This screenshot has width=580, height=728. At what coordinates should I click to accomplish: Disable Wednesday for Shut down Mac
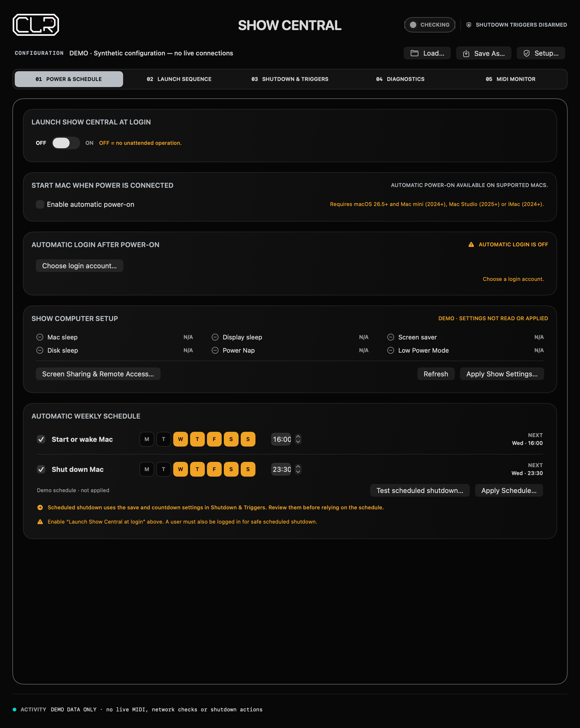(181, 469)
